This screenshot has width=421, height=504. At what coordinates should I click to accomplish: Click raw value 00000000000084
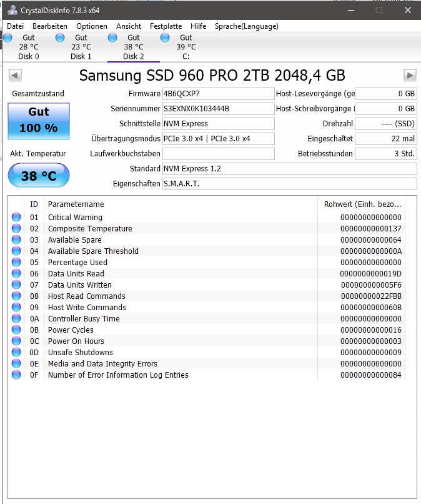pos(371,375)
